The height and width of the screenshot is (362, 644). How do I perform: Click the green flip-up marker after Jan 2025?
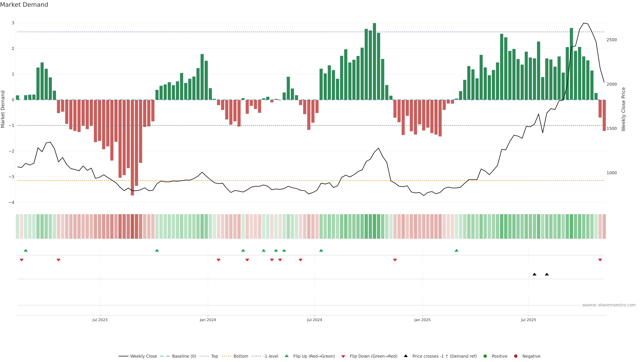[x=457, y=250]
